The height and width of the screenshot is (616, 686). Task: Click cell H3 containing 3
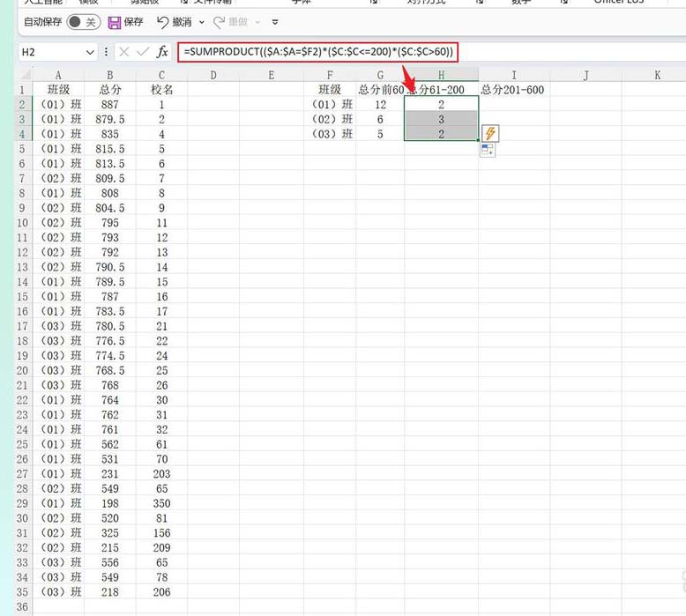point(441,119)
